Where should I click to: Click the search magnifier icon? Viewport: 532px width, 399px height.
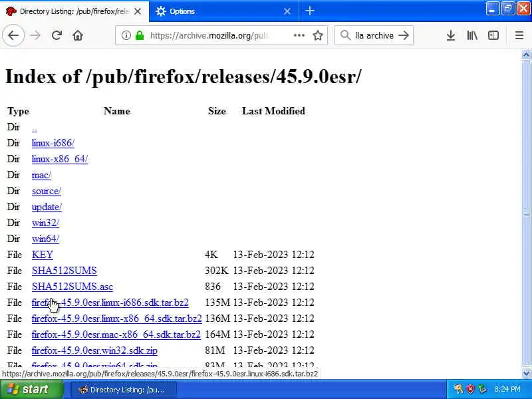click(345, 35)
